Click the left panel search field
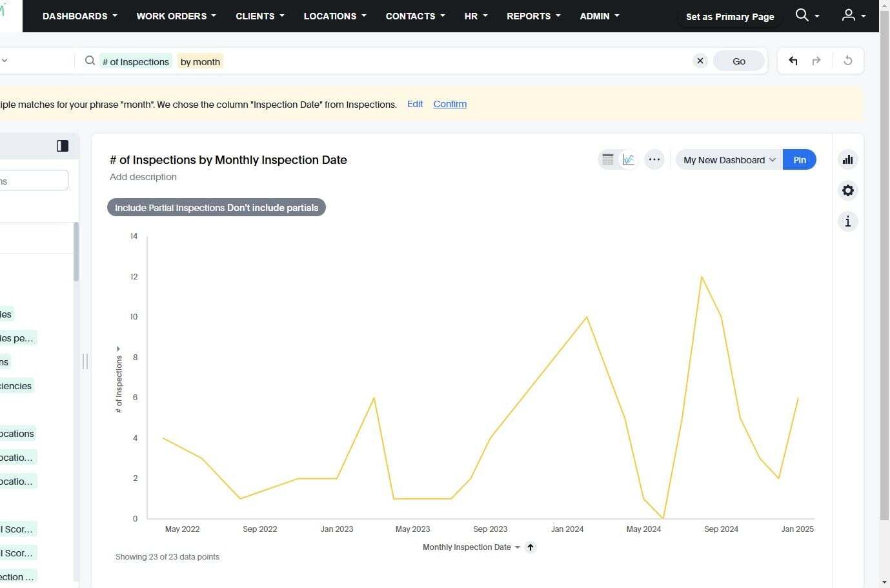Viewport: 890px width, 588px height. click(34, 180)
